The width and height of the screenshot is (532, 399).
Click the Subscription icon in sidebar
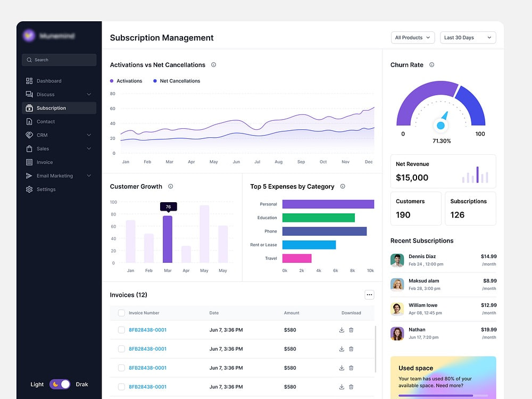[29, 108]
